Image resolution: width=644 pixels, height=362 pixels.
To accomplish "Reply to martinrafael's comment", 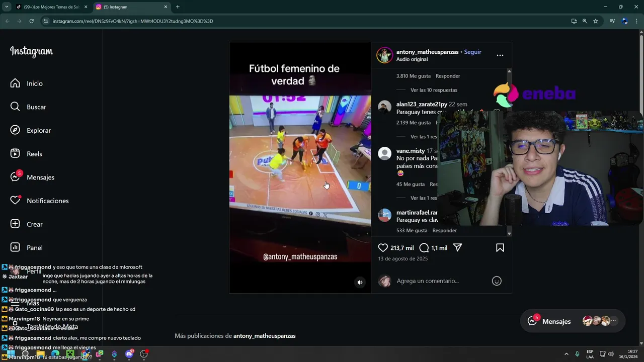I will (x=444, y=231).
